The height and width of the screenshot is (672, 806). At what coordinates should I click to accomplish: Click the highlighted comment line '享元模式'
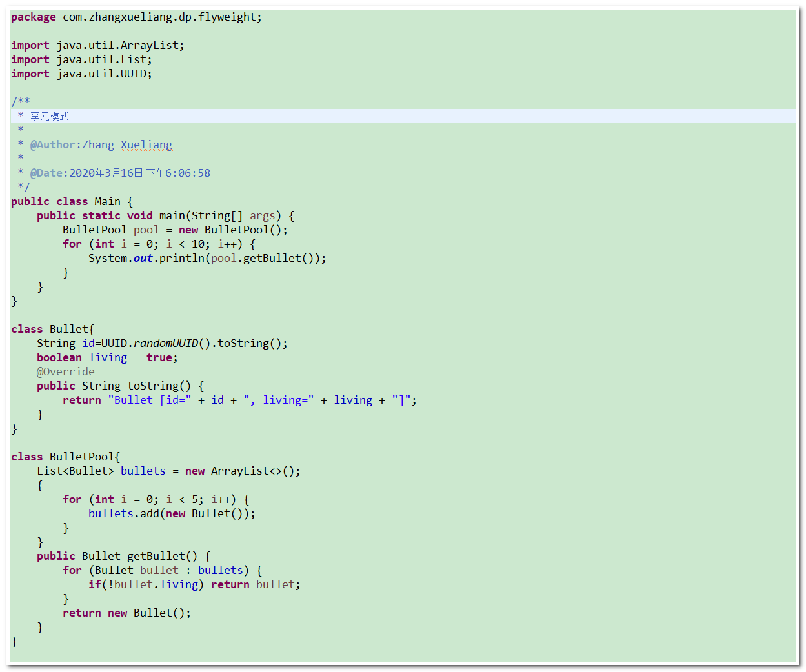pos(403,116)
